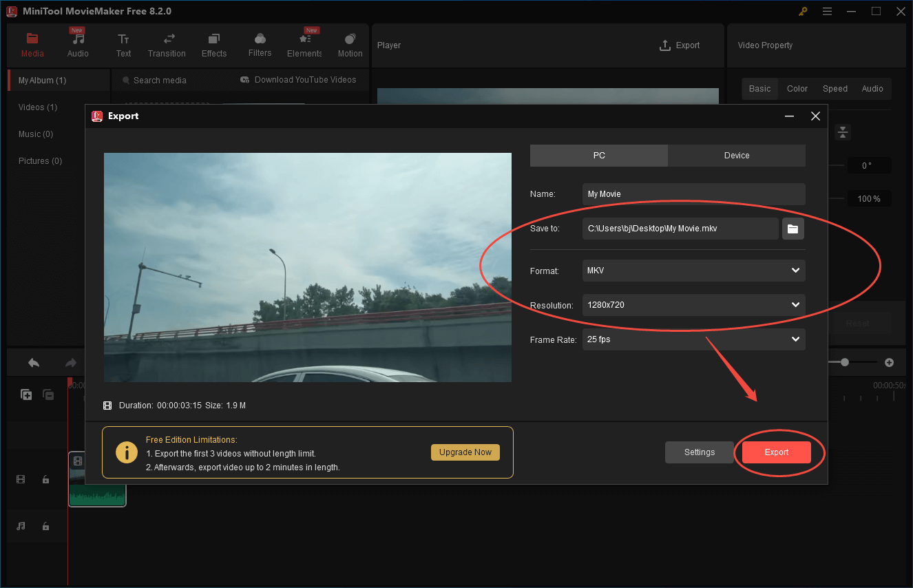
Task: Expand the Resolution 1280x720 dropdown
Action: pos(693,304)
